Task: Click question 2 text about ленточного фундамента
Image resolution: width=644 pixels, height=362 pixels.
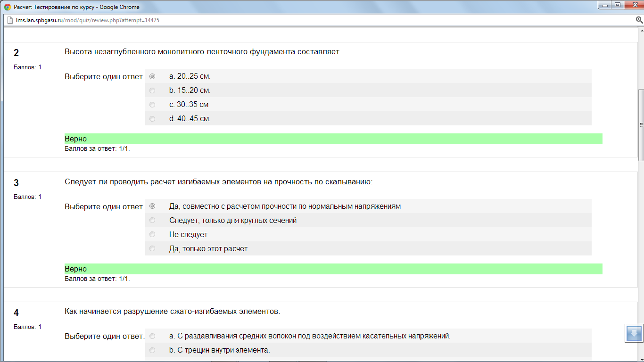Action: (x=202, y=52)
